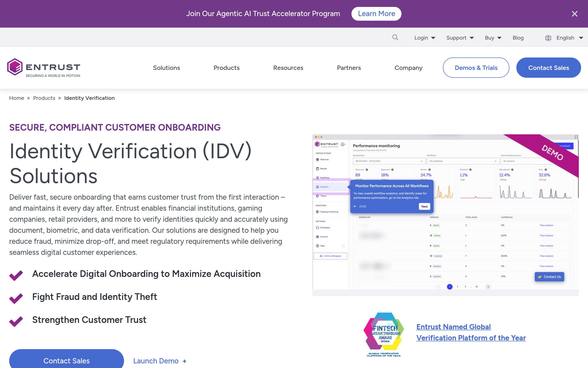The width and height of the screenshot is (588, 368).
Task: Click the Welcome icon in demo sidebar
Action: pyautogui.click(x=317, y=160)
